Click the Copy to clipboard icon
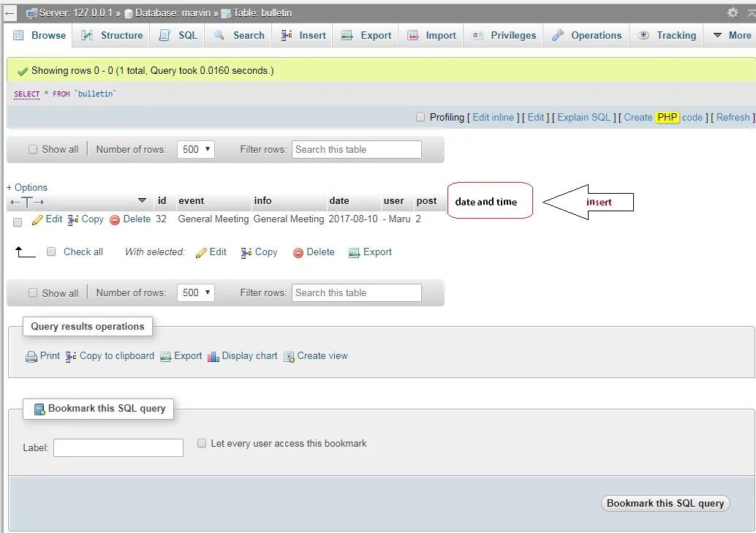Image resolution: width=756 pixels, height=533 pixels. (x=71, y=357)
